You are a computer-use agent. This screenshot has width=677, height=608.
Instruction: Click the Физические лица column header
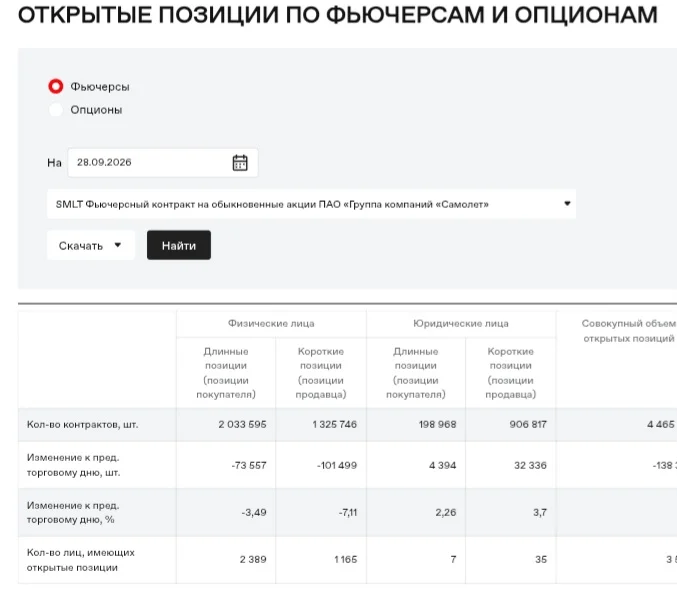point(271,323)
